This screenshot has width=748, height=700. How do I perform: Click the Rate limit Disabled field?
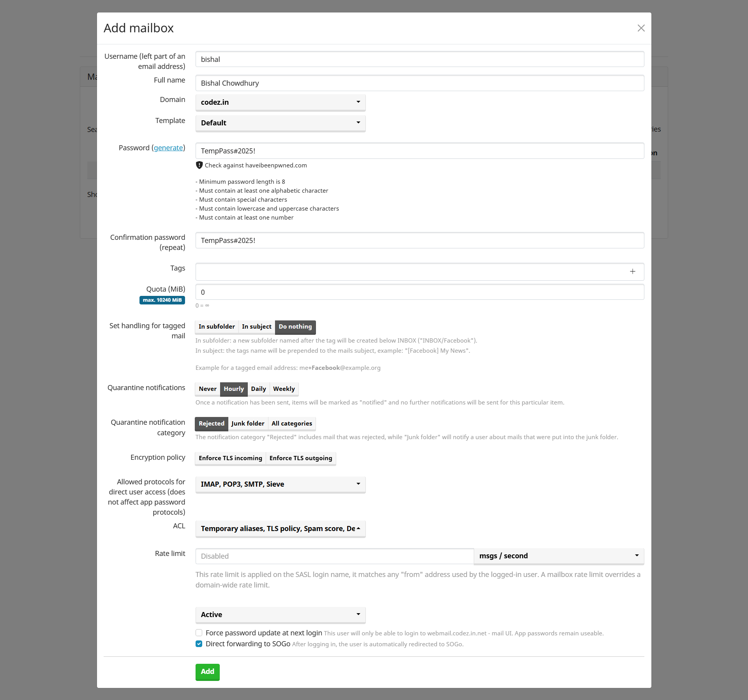[x=334, y=556]
